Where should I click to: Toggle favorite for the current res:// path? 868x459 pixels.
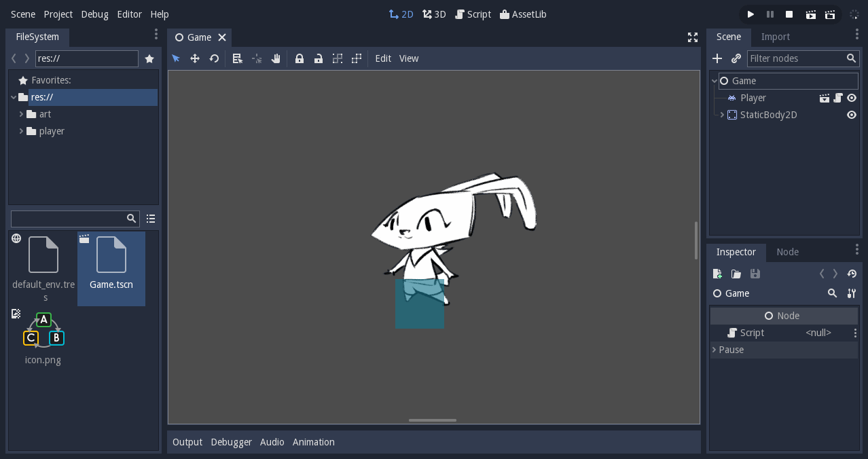pyautogui.click(x=149, y=58)
